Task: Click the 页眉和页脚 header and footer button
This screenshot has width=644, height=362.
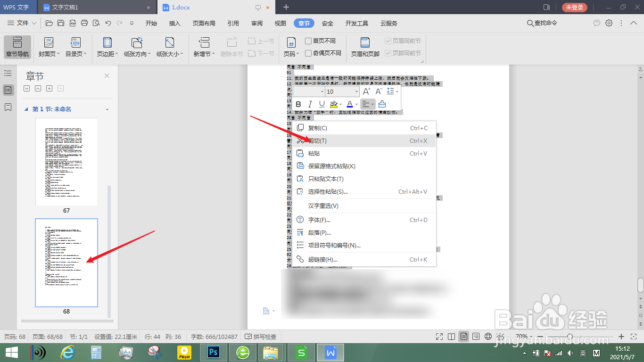Action: 365,47
